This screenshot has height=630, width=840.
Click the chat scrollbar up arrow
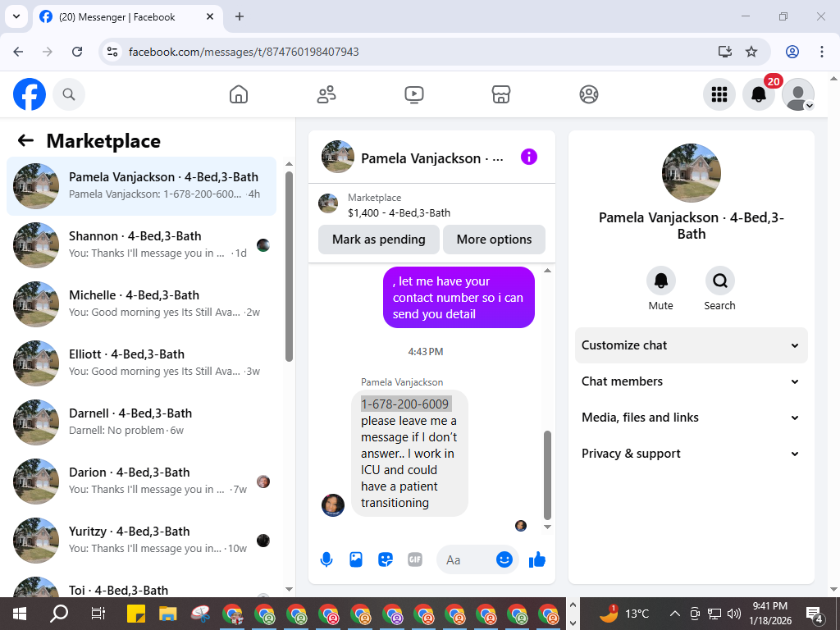coord(547,271)
